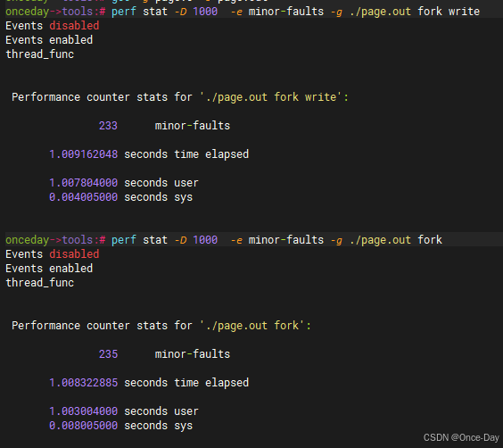
Task: Click '1.007804000' seconds user value
Action: click(x=84, y=183)
